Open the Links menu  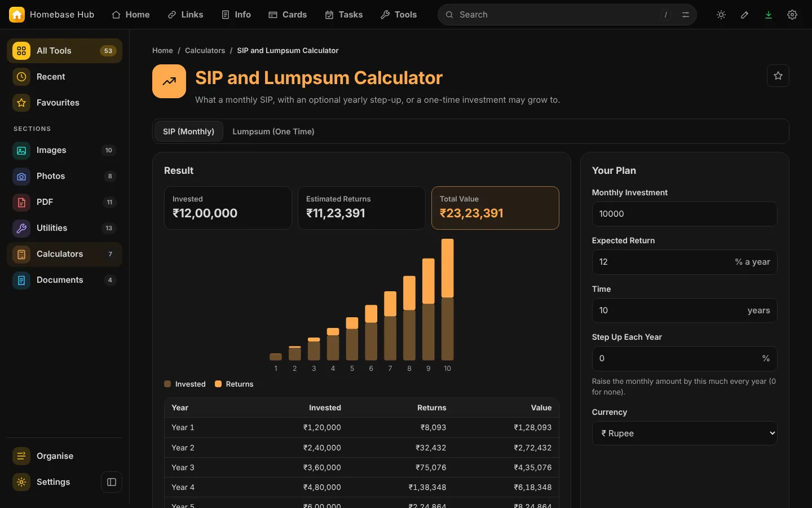(x=186, y=15)
